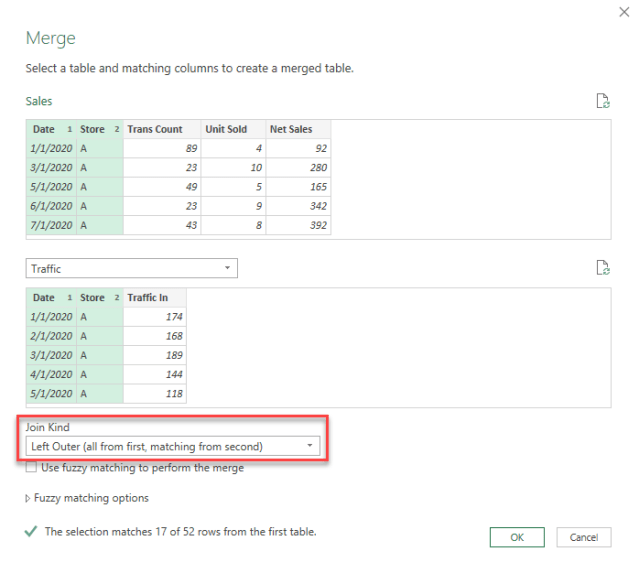
Task: Confirm the merge with OK
Action: [x=517, y=537]
